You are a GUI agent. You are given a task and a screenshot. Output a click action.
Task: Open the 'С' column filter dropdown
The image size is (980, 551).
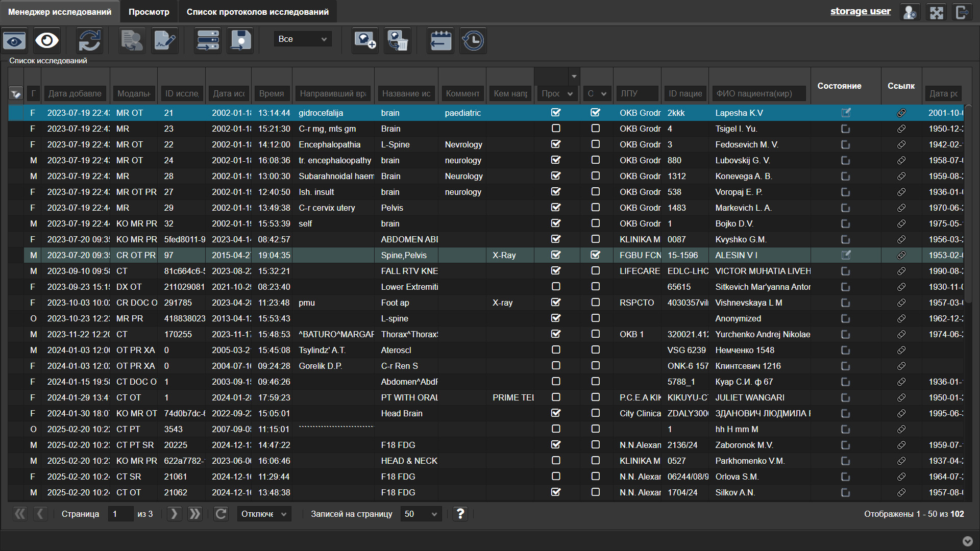597,93
